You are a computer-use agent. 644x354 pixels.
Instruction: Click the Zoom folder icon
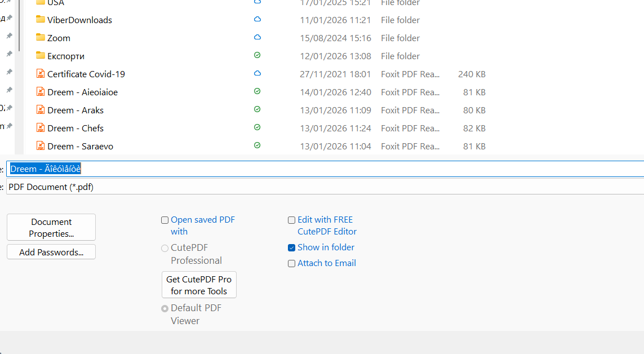click(x=40, y=38)
